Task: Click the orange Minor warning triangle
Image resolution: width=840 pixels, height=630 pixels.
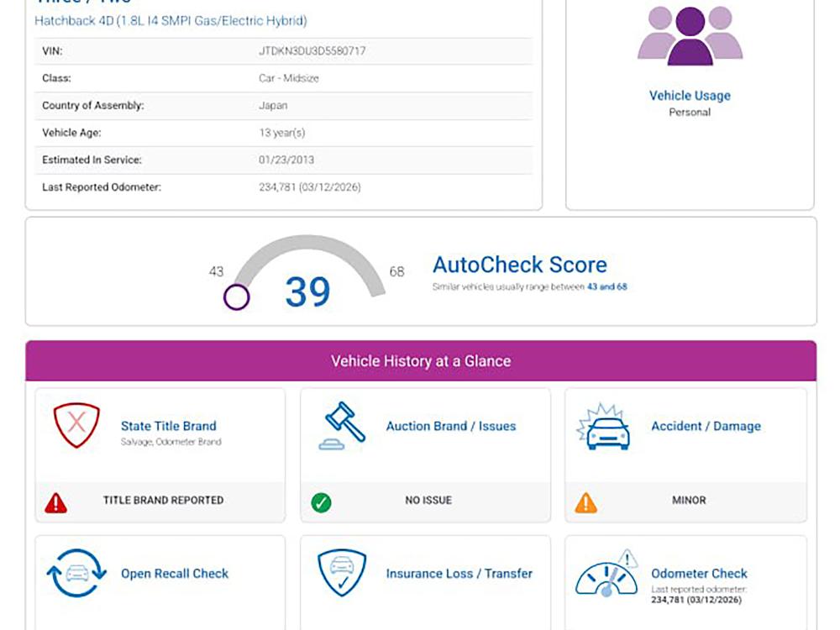Action: [585, 502]
